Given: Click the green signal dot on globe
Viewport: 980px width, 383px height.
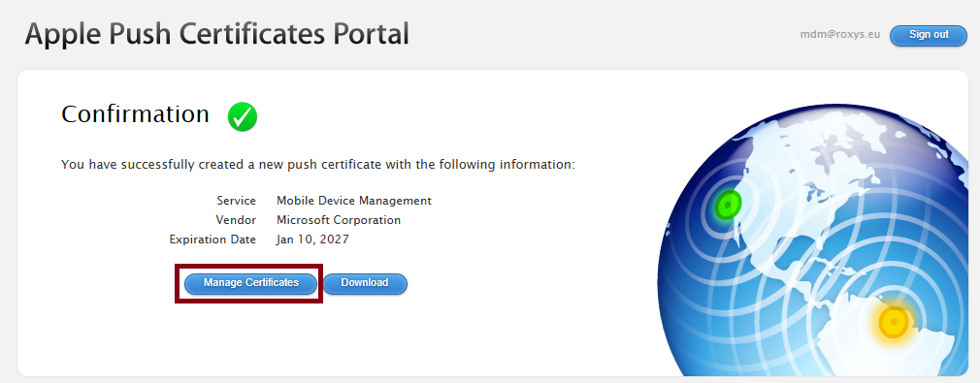Looking at the screenshot, I should [x=728, y=205].
